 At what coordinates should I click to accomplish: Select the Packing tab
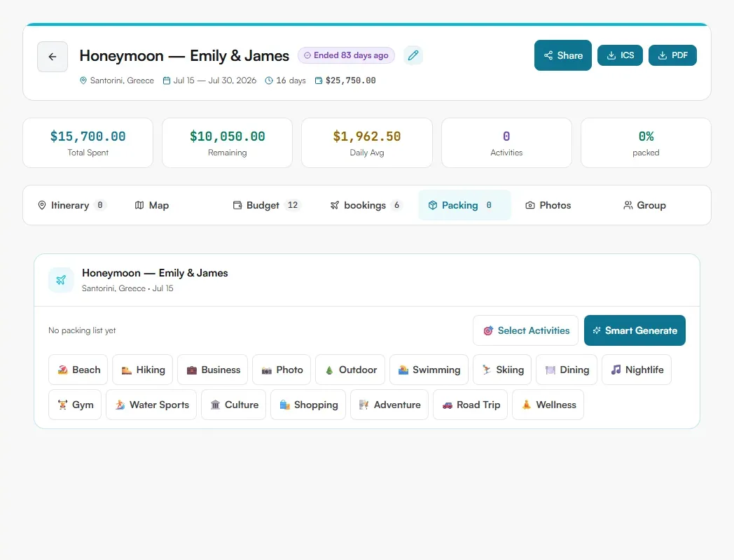click(x=464, y=205)
